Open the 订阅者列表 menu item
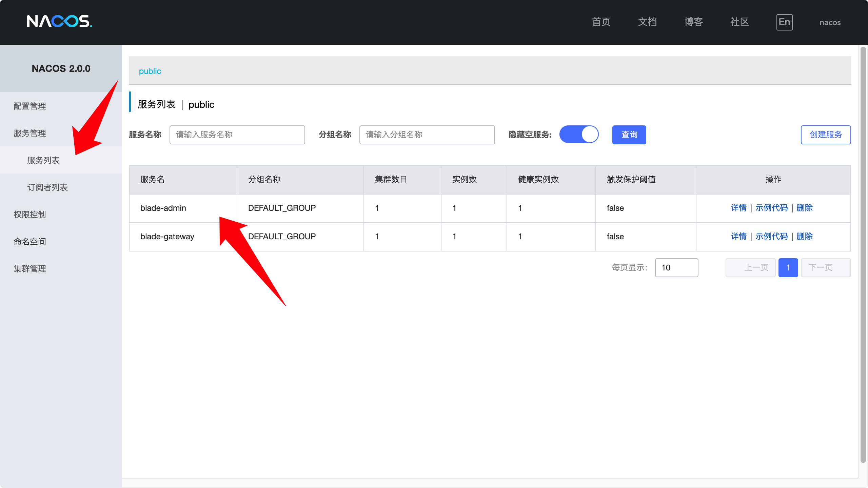The image size is (868, 488). pos(47,187)
